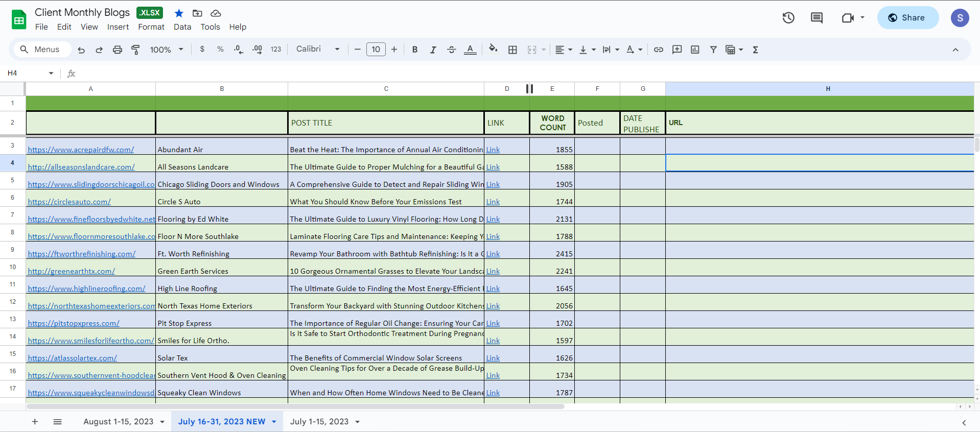Open version history clock icon
This screenshot has height=432, width=980.
click(788, 18)
